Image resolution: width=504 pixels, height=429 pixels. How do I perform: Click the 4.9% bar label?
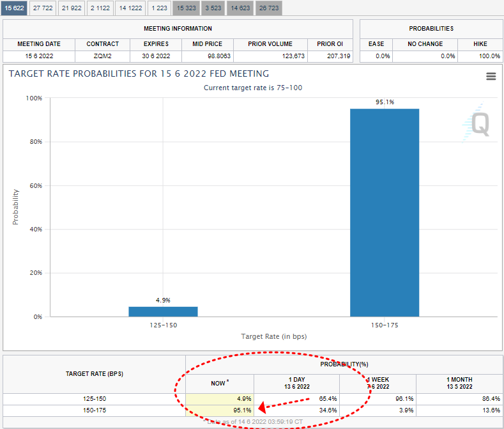[x=163, y=300]
